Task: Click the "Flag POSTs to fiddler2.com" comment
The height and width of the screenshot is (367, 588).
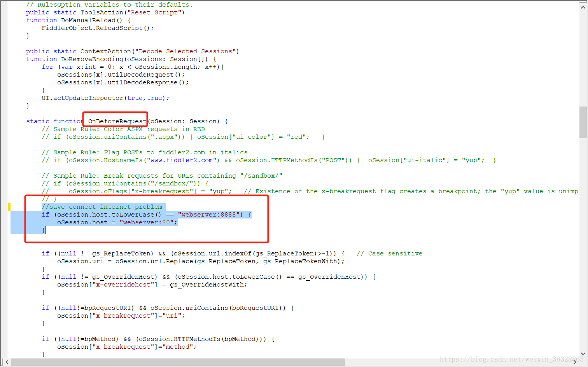Action: (x=145, y=152)
